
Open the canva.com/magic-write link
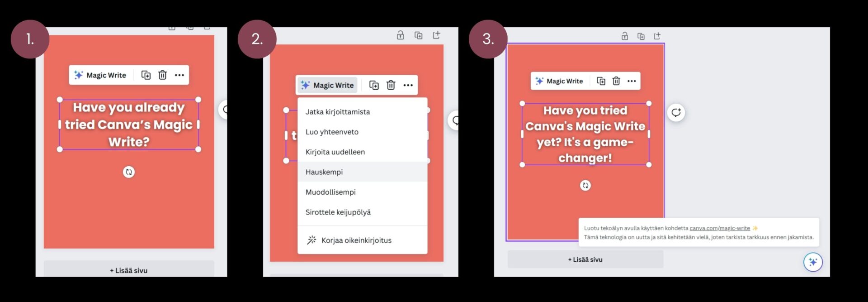719,228
